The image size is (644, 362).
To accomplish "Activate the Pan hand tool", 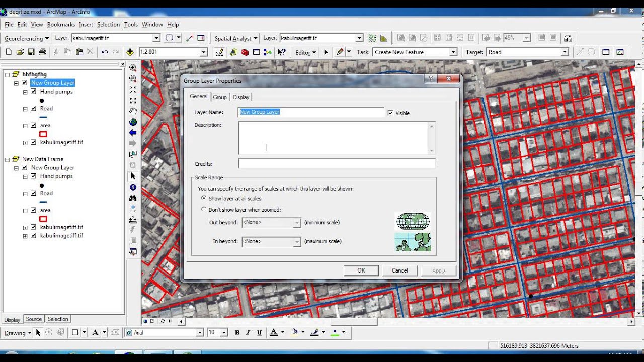I will point(133,111).
